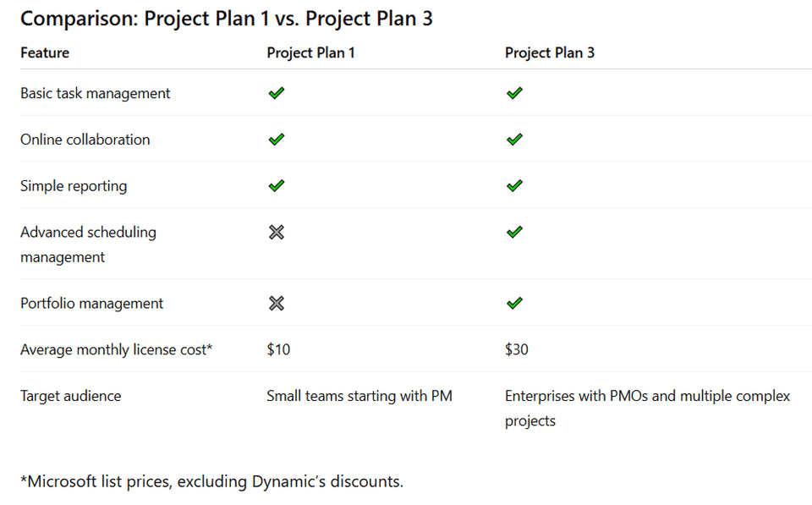Click the Average monthly license cost label
The image size is (812, 505).
point(116,349)
